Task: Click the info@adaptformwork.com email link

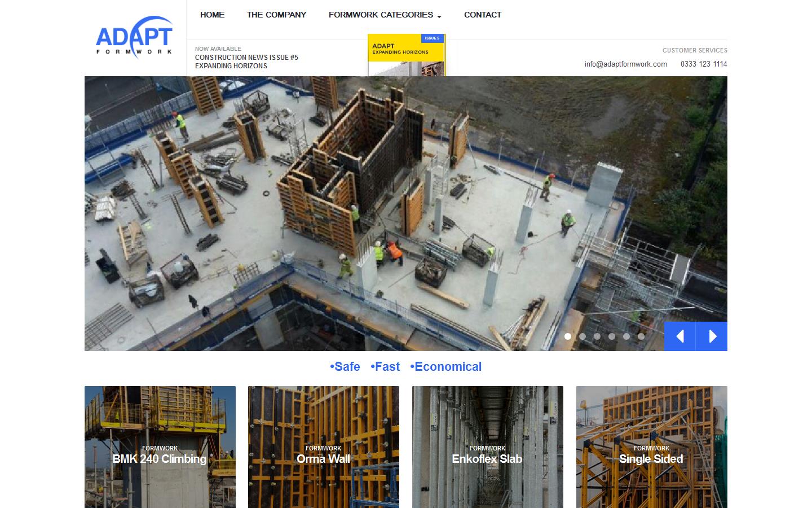Action: coord(625,64)
